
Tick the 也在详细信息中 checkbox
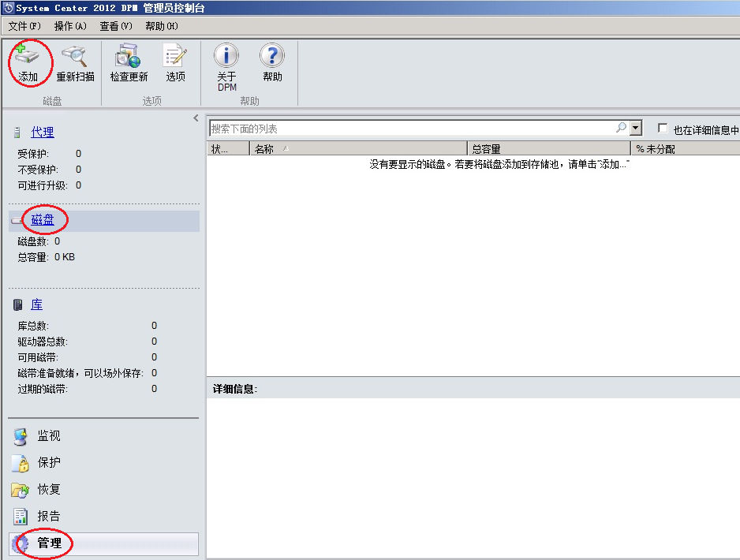coord(663,129)
